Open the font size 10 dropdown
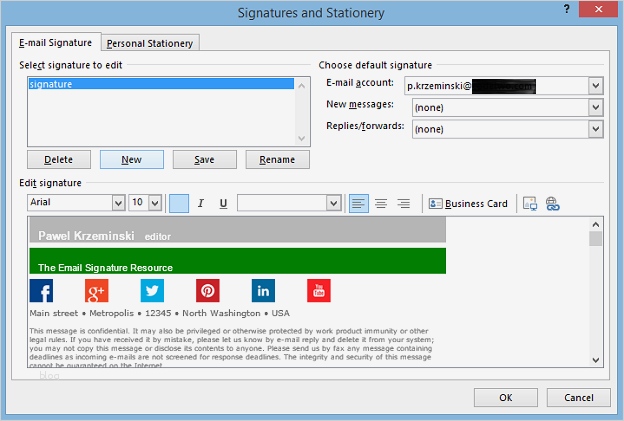This screenshot has width=624, height=421. click(x=155, y=203)
